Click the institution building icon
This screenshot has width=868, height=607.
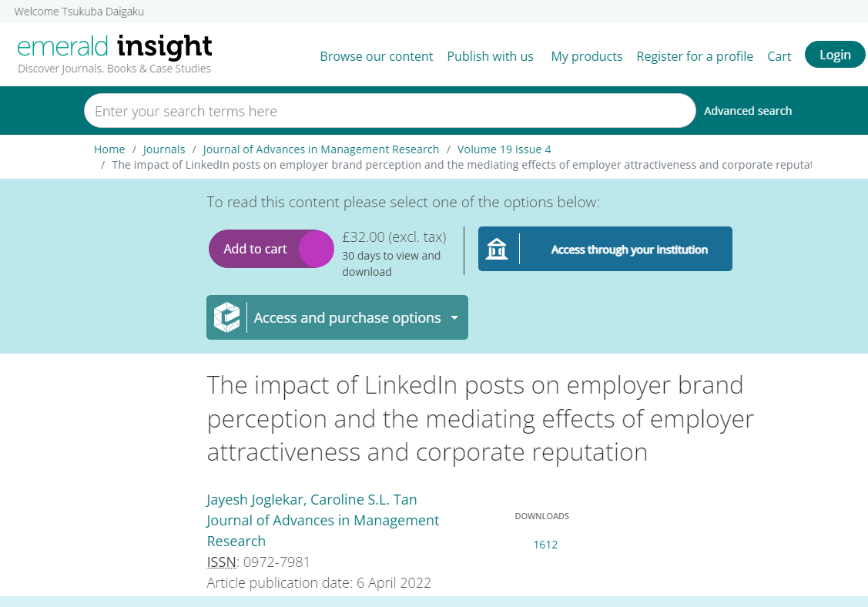497,249
